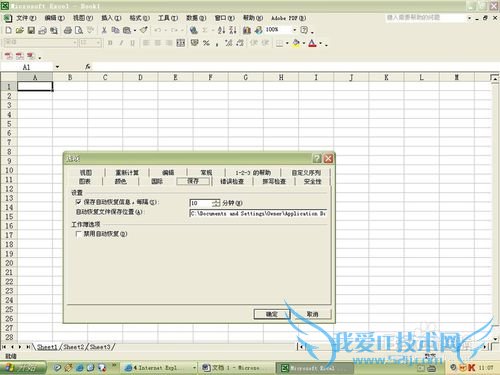Open the zoom 100% dropdown
This screenshot has height=375, width=500.
click(294, 30)
